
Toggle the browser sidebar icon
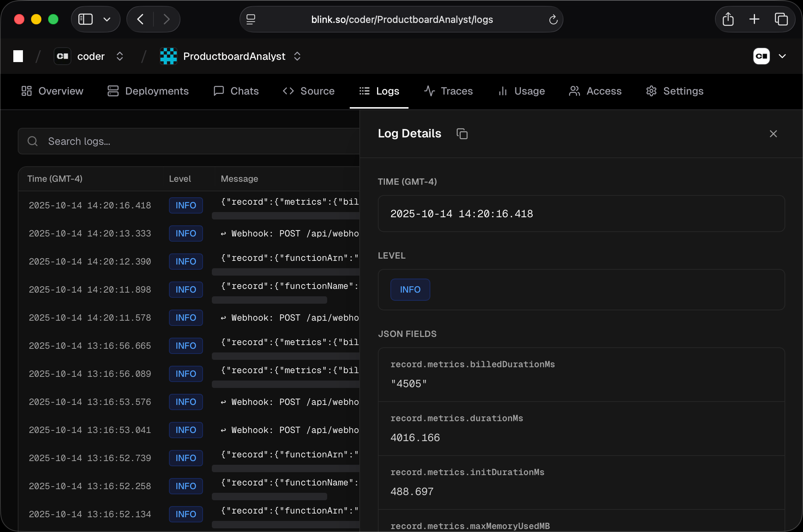click(85, 19)
